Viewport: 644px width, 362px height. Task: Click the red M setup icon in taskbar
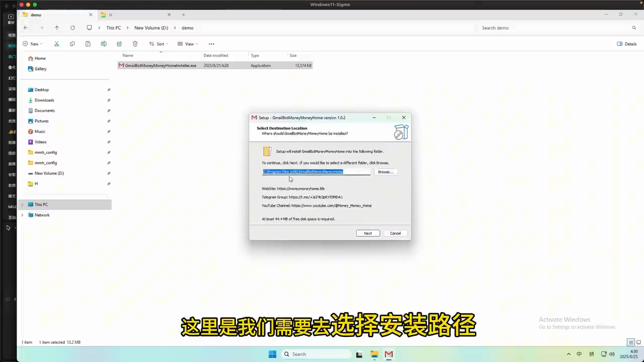click(x=389, y=354)
